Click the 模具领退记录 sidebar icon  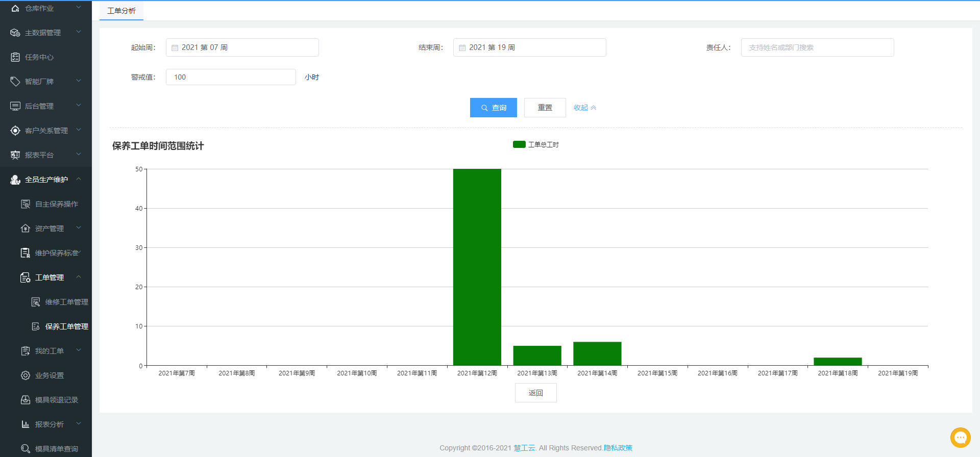(25, 400)
